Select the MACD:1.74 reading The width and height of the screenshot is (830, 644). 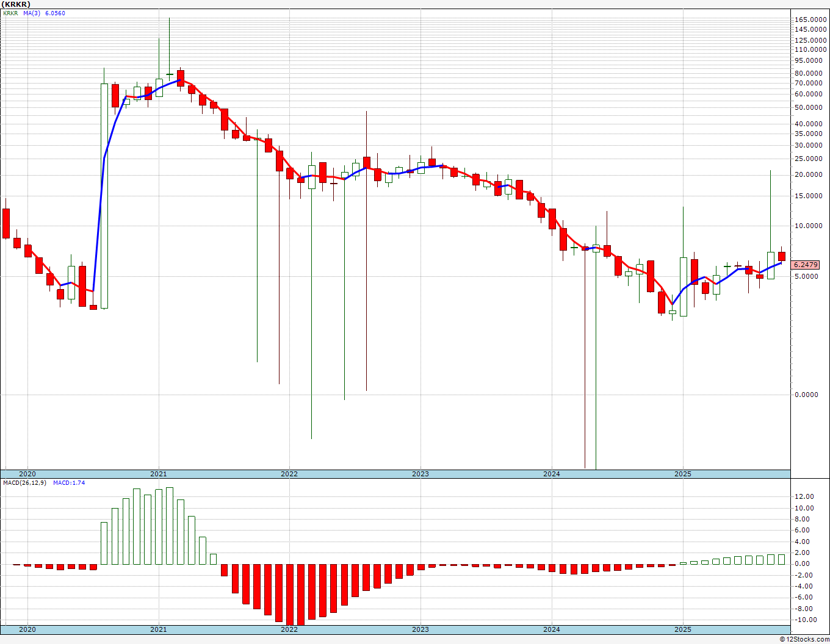(69, 483)
